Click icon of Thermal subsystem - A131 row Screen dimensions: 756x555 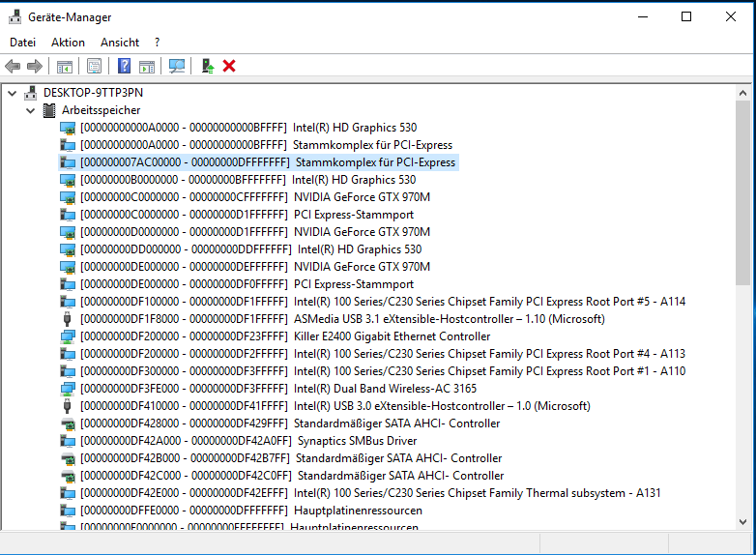(x=68, y=493)
